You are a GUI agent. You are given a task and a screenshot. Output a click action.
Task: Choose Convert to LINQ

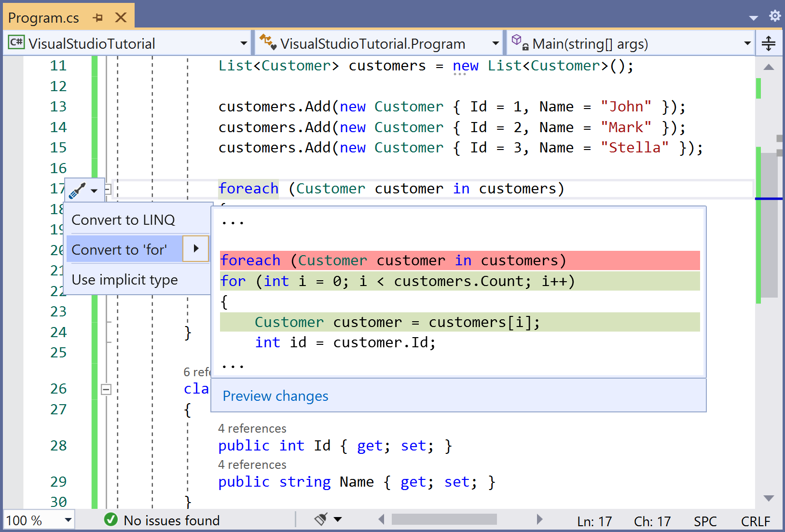point(124,220)
